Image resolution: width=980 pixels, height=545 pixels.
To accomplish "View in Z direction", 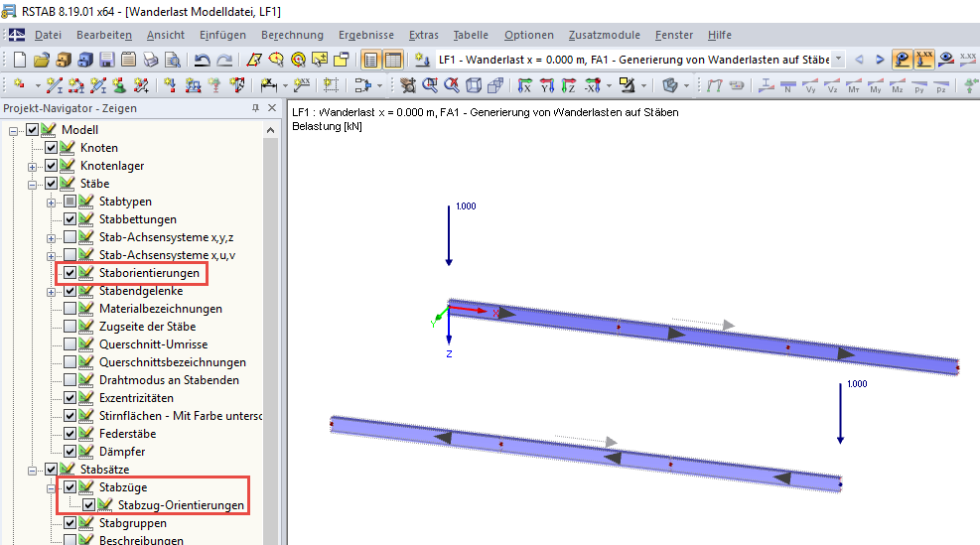I will pos(569,85).
